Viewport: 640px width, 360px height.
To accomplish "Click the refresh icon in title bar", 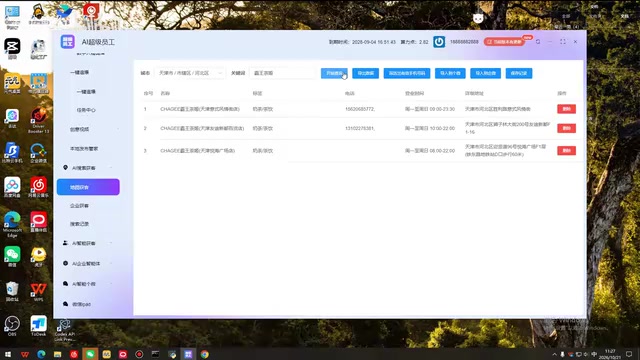I will (x=538, y=42).
